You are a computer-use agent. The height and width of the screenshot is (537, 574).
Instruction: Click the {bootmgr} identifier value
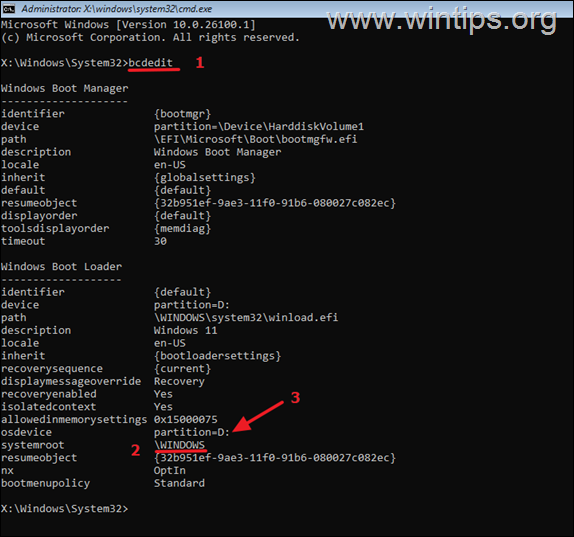tap(183, 114)
